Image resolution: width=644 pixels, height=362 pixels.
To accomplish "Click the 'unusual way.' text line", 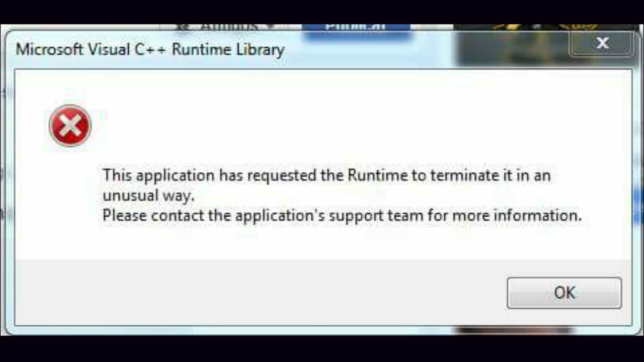I will (148, 196).
